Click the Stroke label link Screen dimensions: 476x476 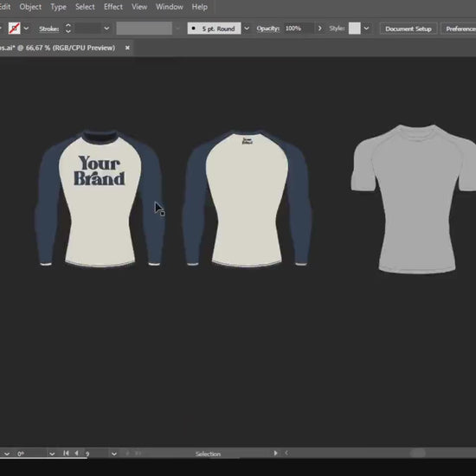[48, 29]
